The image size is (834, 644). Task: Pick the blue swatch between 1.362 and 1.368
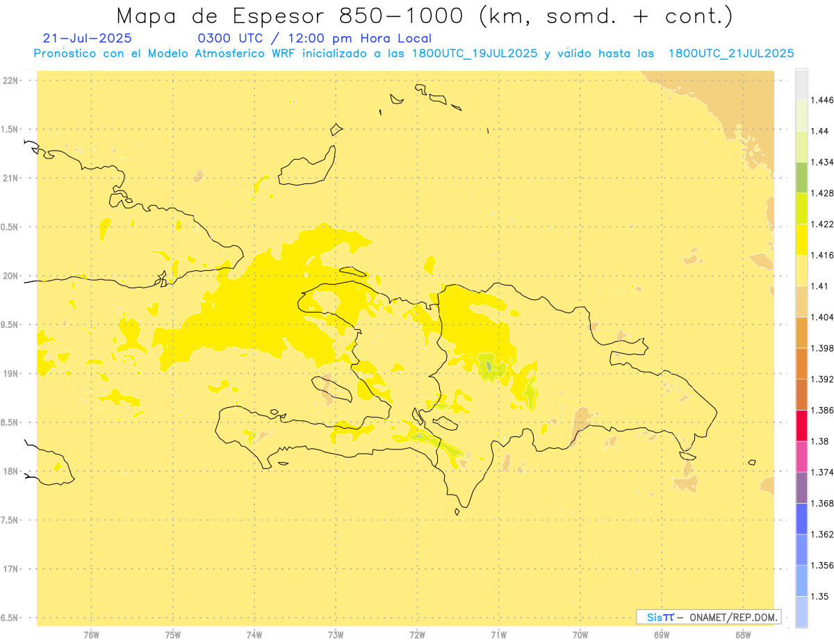pyautogui.click(x=801, y=518)
